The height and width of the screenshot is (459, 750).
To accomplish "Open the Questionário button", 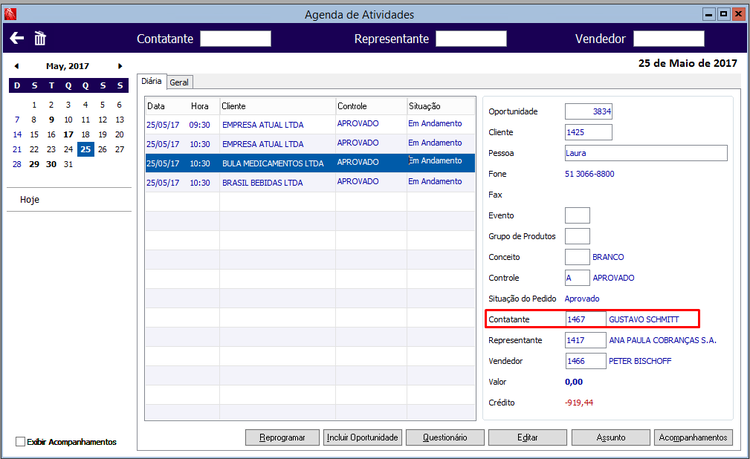I will point(445,437).
